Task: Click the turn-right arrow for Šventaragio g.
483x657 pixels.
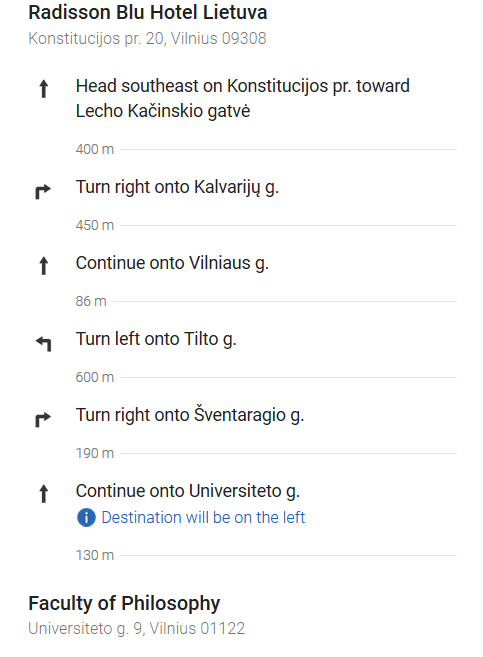Action: point(43,419)
